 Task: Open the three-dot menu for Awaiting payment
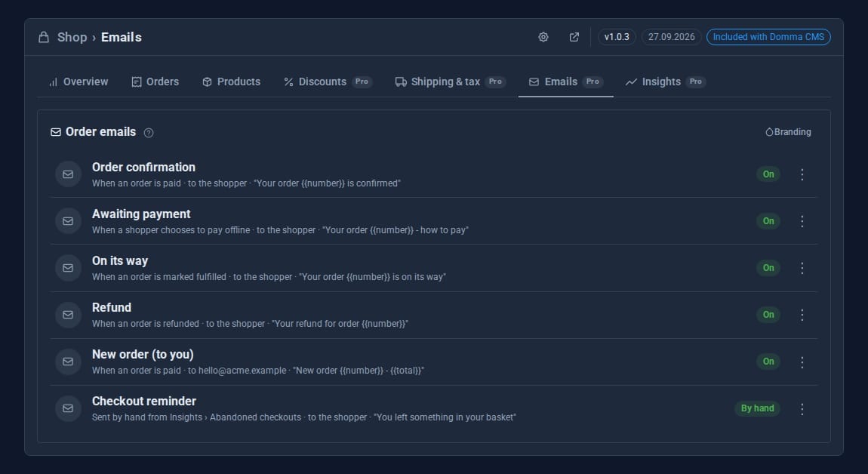pyautogui.click(x=802, y=221)
